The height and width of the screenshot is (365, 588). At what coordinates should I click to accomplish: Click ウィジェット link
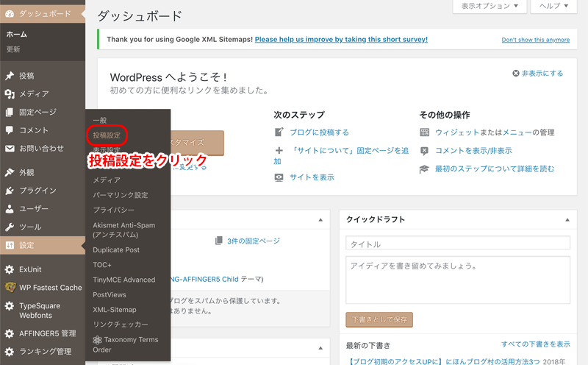[x=457, y=132]
